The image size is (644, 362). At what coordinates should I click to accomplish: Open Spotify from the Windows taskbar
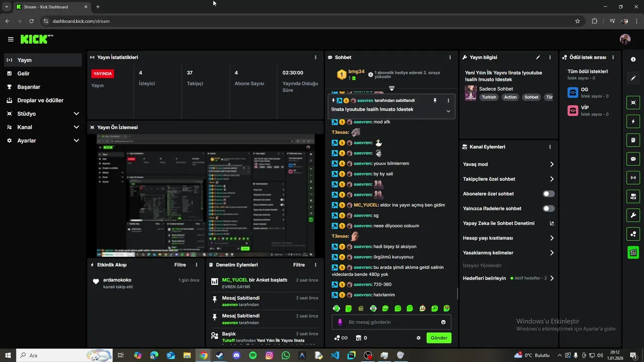[x=253, y=355]
